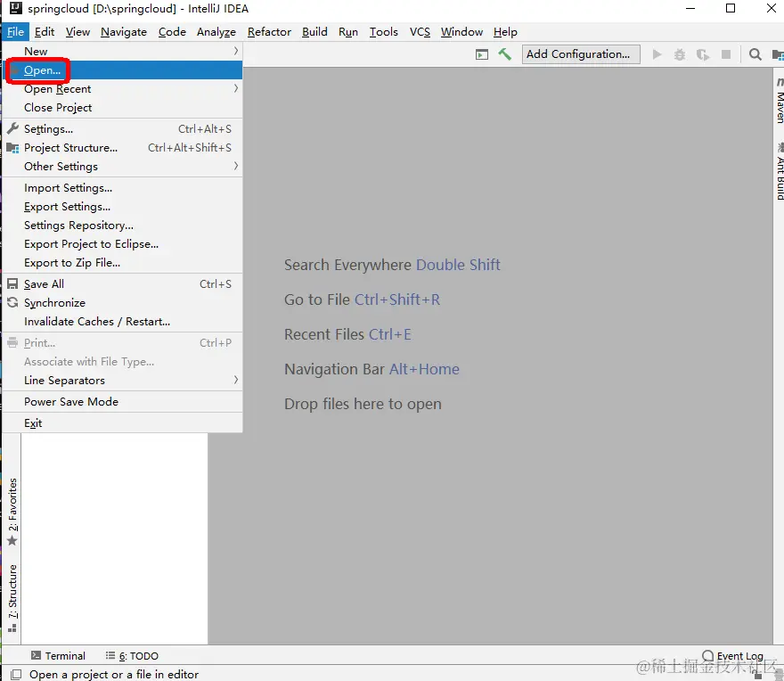Open the Help menu
The width and height of the screenshot is (784, 681).
click(x=505, y=32)
